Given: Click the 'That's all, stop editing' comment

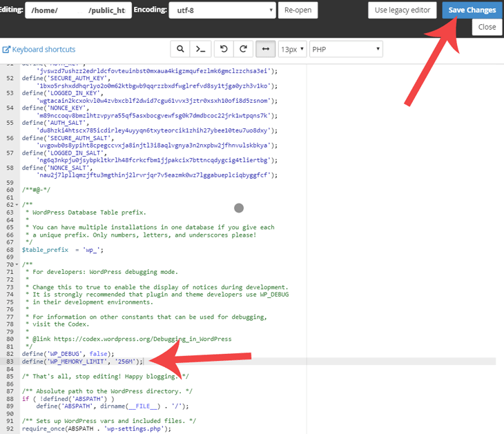Looking at the screenshot, I should [x=106, y=376].
